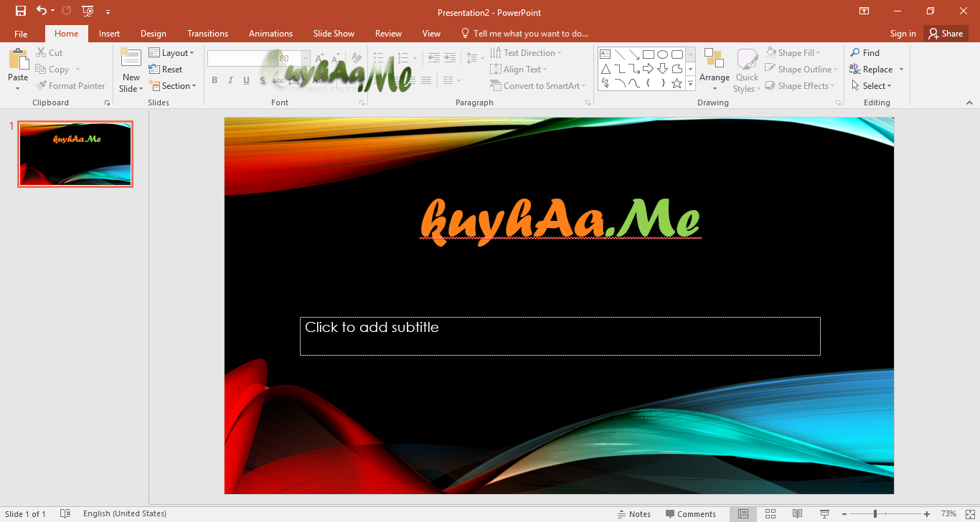Click the Save icon in Quick Access Toolbar
980x522 pixels.
tap(21, 11)
